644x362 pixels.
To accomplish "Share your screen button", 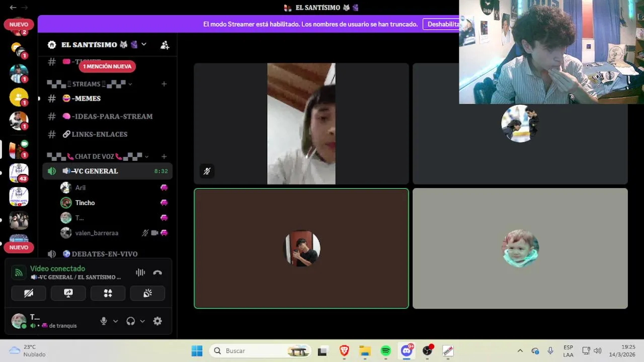I will 68,293.
